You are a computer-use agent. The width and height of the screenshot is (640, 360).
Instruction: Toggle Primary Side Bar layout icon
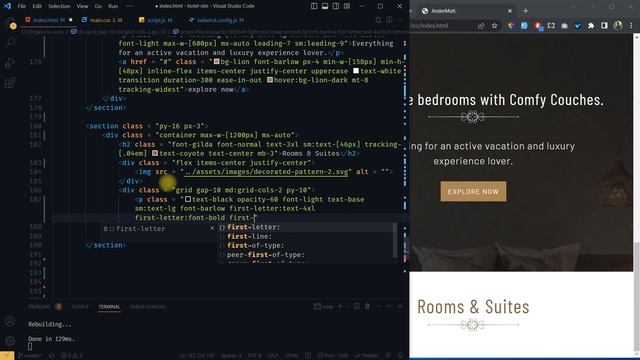tap(314, 6)
